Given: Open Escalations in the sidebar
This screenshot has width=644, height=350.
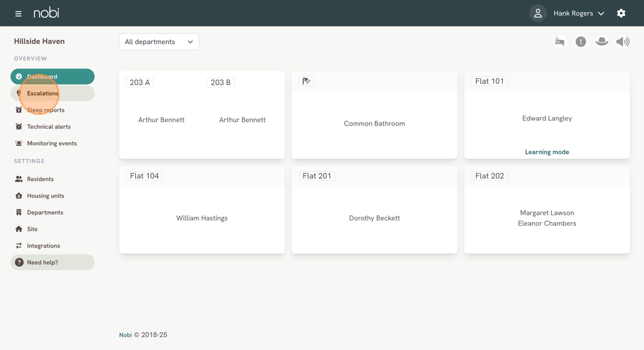Looking at the screenshot, I should tap(43, 93).
